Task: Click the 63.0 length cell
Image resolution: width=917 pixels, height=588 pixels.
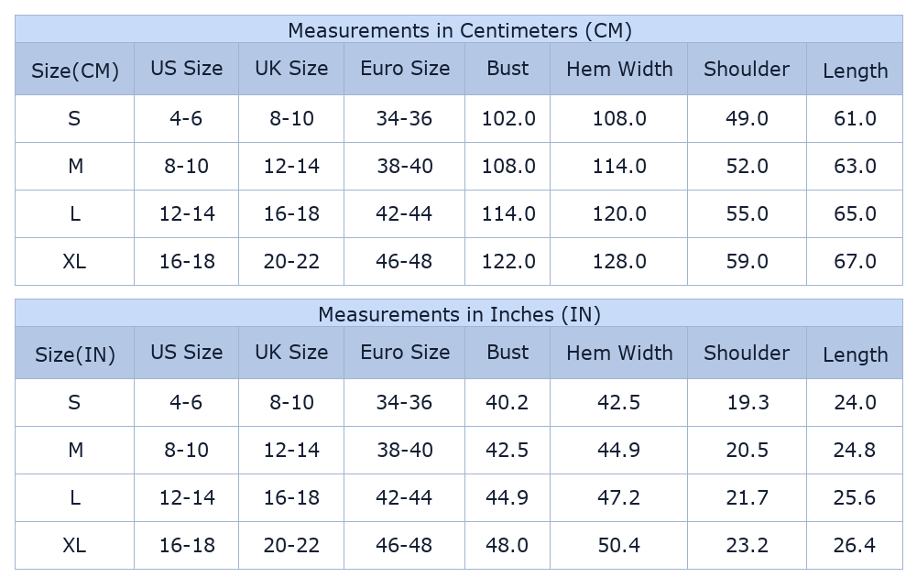Action: (x=855, y=166)
